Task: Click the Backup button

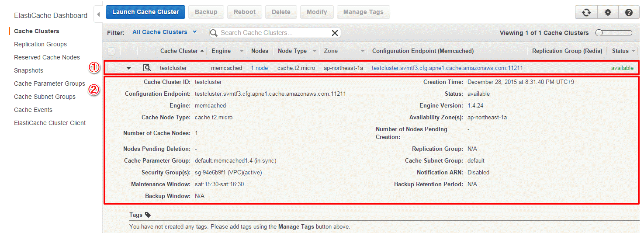Action: pyautogui.click(x=206, y=12)
